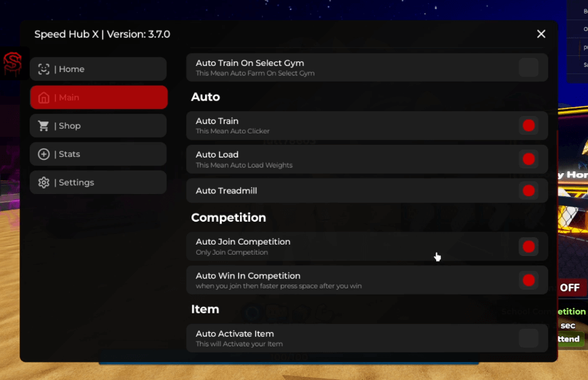588x380 pixels.
Task: Disable the Auto Train toggle
Action: (x=529, y=125)
